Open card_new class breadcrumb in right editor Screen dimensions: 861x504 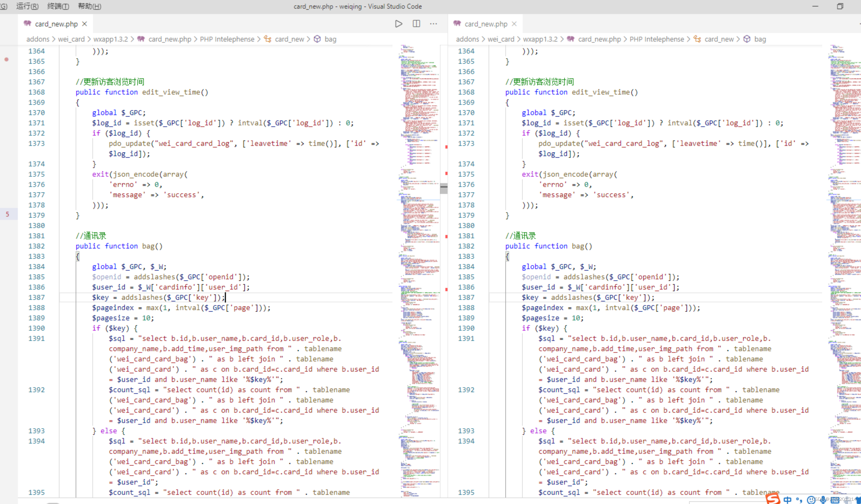pyautogui.click(x=719, y=39)
